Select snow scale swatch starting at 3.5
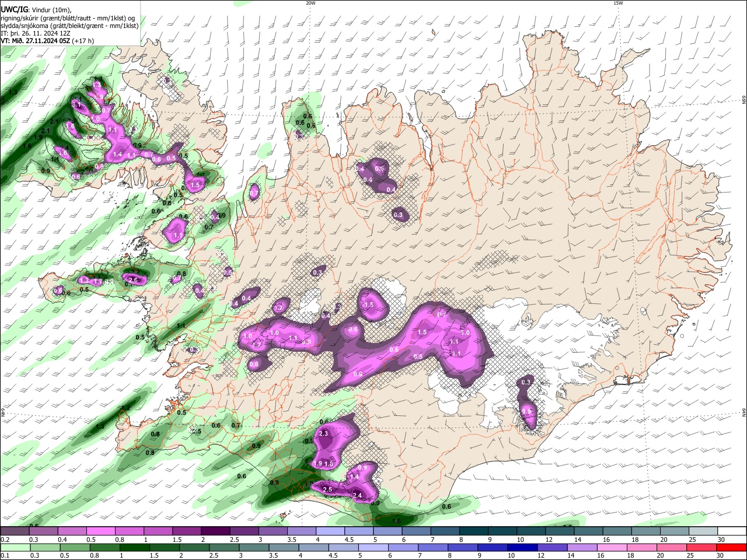The height and width of the screenshot is (560, 747). [x=302, y=531]
